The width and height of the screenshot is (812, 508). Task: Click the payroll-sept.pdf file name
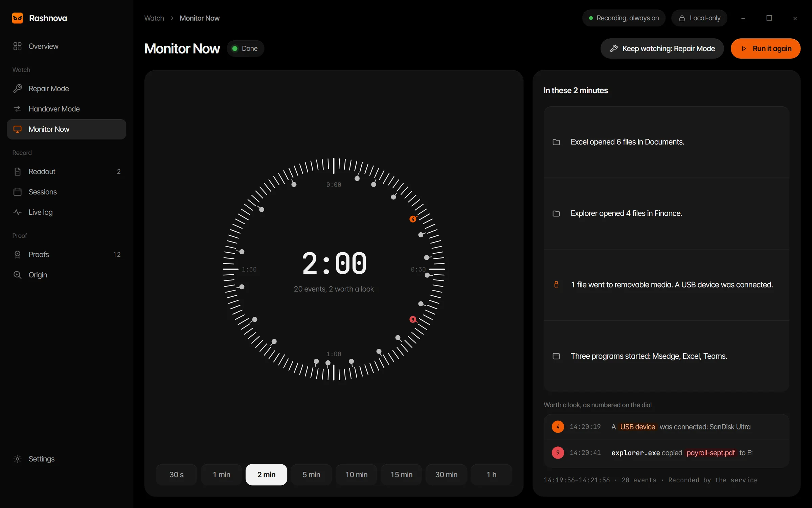pos(711,453)
